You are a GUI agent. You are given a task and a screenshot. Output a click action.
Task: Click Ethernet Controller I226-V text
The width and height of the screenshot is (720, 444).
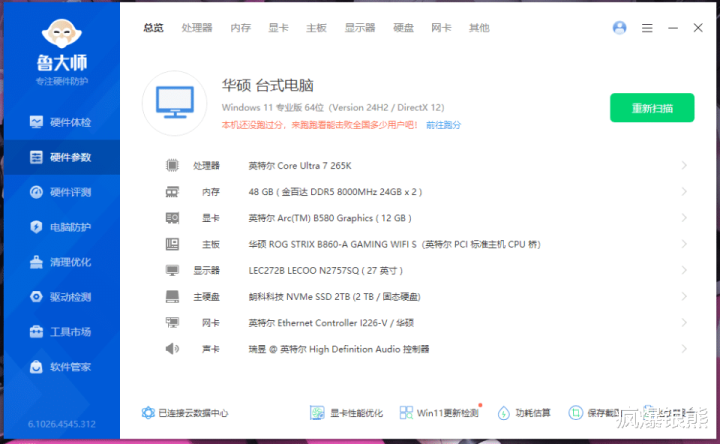[x=331, y=323]
